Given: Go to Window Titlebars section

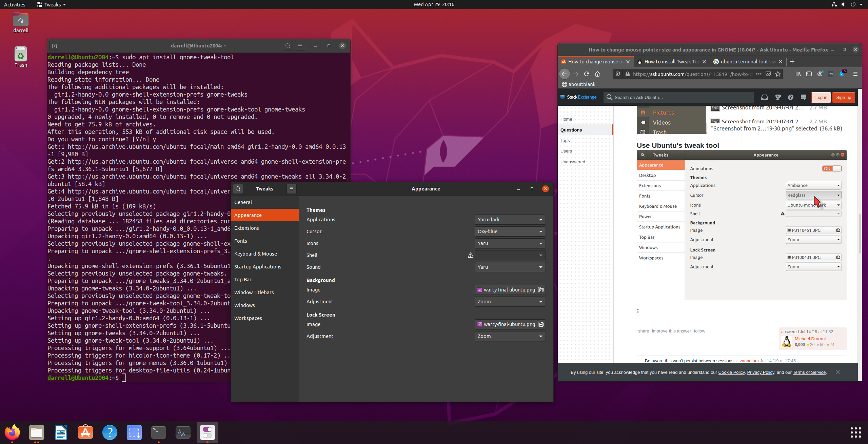Looking at the screenshot, I should [x=254, y=292].
